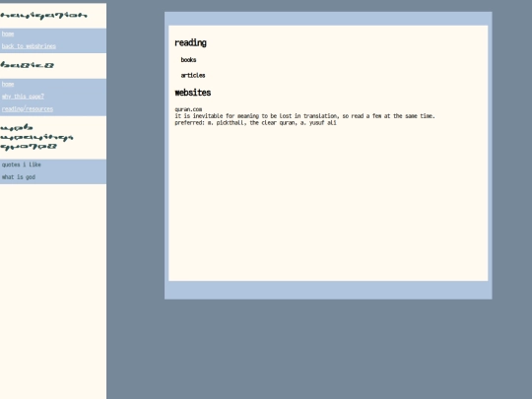This screenshot has height=399, width=532.
Task: Click the 'reading' heading
Action: tap(191, 42)
